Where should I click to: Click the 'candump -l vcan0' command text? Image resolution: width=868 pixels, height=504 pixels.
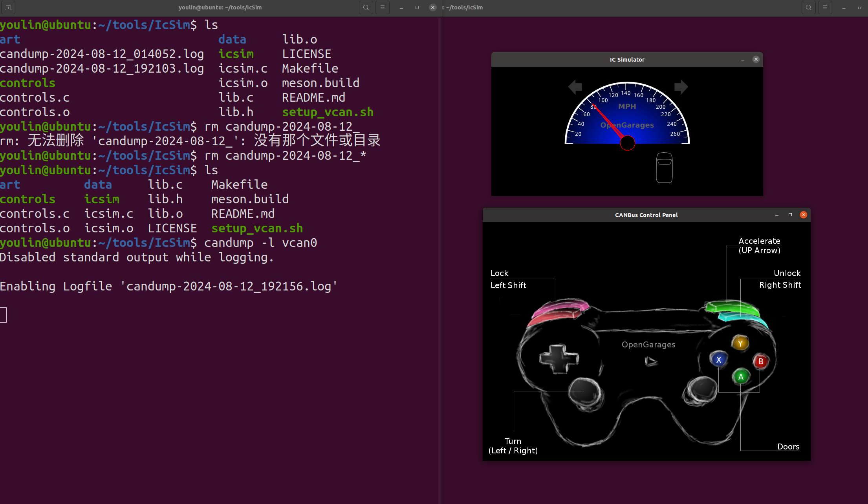point(260,243)
